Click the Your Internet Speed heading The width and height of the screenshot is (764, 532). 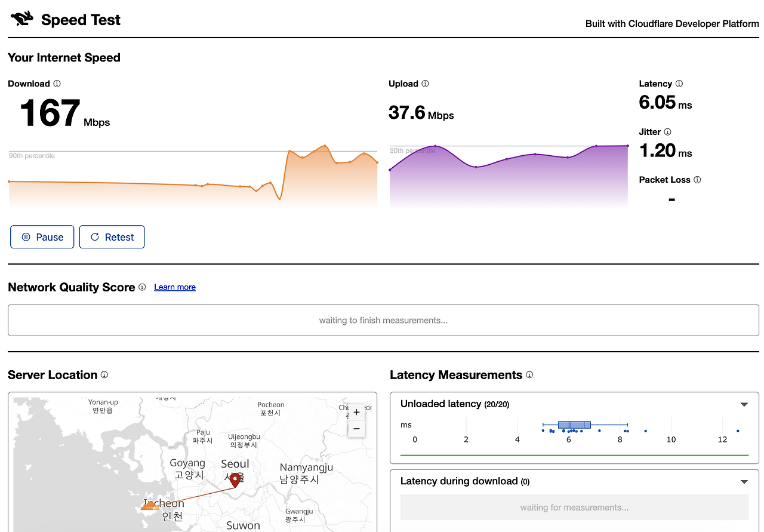[x=64, y=58]
